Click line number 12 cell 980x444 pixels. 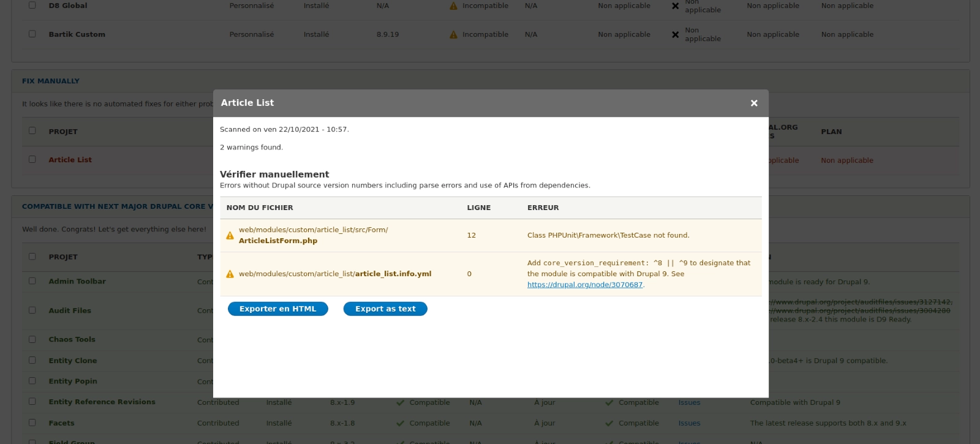tap(472, 236)
